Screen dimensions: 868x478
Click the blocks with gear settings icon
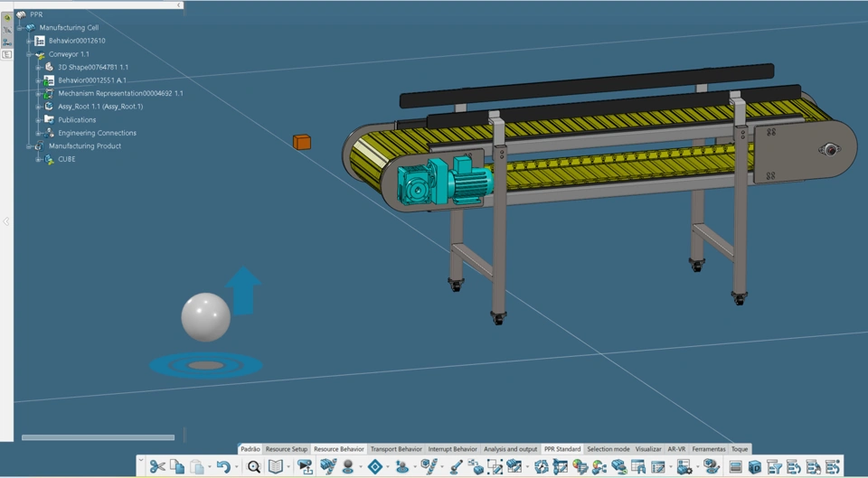[x=684, y=466]
